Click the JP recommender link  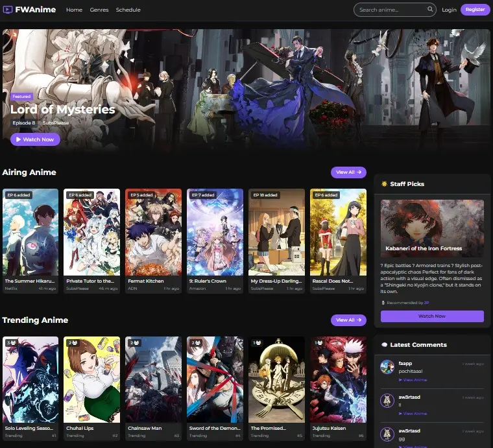pyautogui.click(x=426, y=303)
